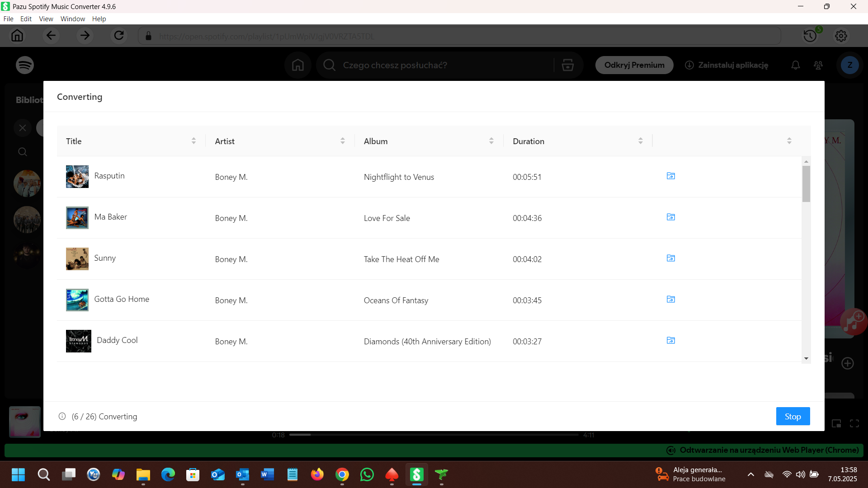Image resolution: width=868 pixels, height=488 pixels.
Task: Open output folder for Rasputin track
Action: tap(671, 176)
